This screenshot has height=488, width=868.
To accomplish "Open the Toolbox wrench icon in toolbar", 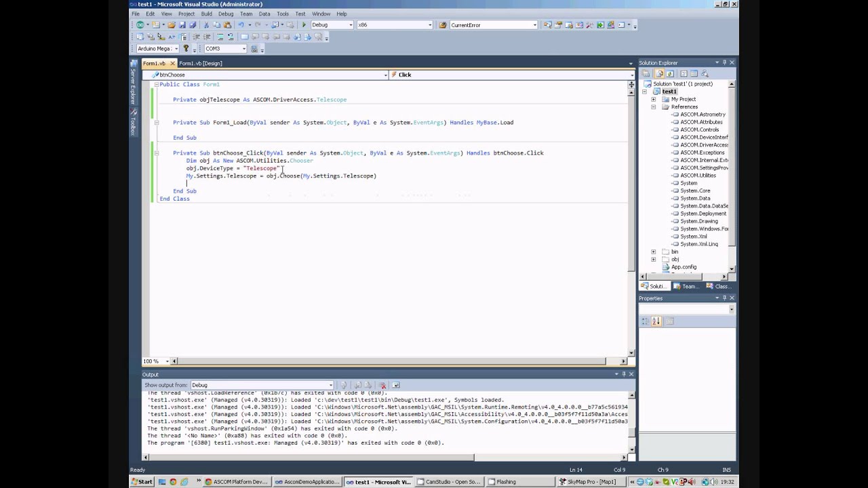I will coord(591,25).
